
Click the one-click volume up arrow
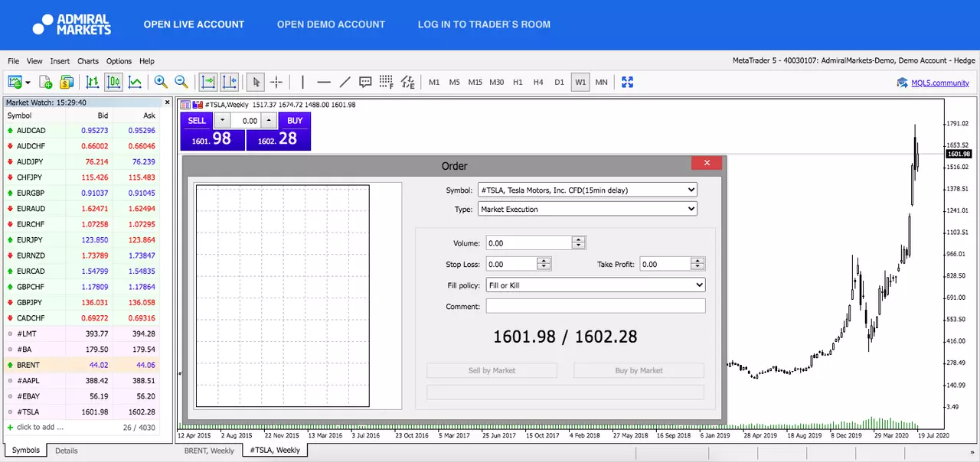pos(269,121)
